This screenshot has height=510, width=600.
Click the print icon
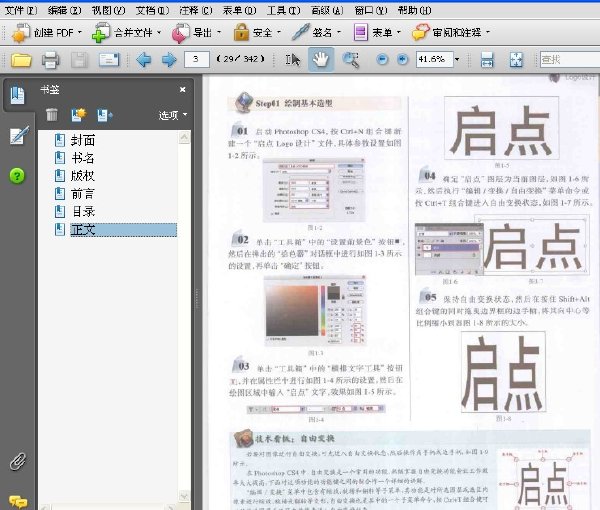pos(50,60)
